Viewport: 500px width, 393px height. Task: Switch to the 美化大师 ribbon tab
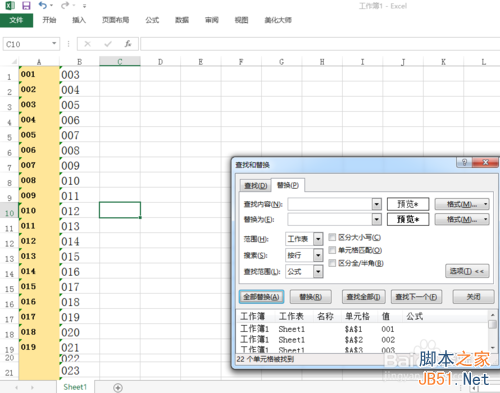coord(278,20)
